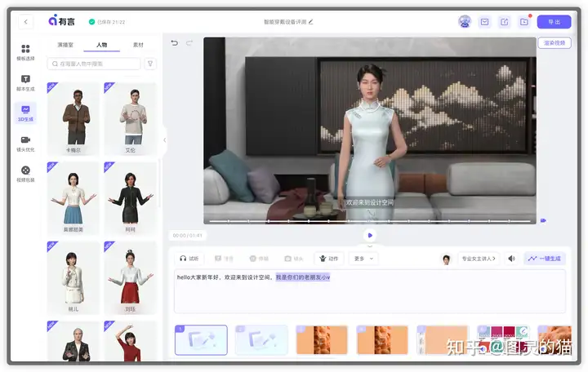This screenshot has height=372, width=588.
Task: Click the 渲染视频 render video button
Action: (555, 43)
